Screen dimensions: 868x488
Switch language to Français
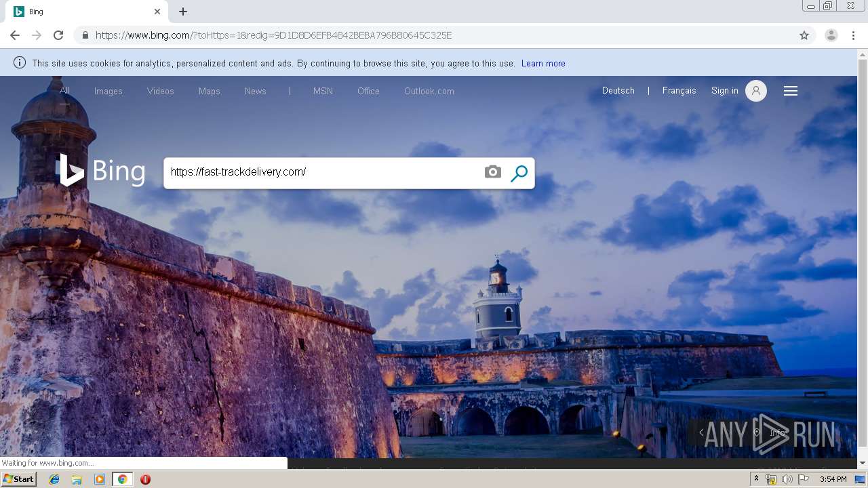click(679, 90)
